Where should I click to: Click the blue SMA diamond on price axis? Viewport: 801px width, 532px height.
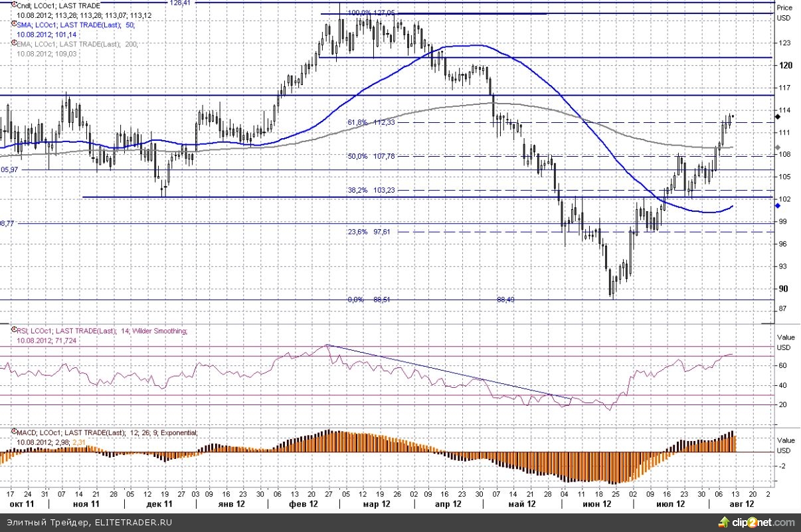point(778,206)
